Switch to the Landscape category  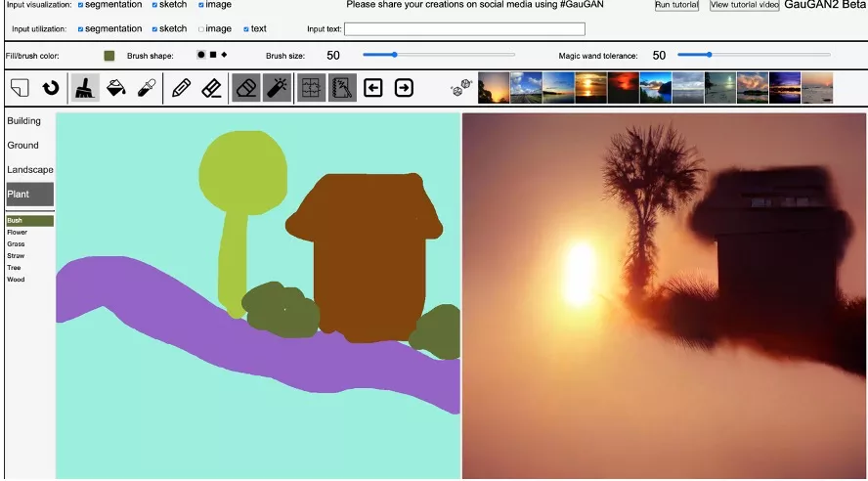30,170
